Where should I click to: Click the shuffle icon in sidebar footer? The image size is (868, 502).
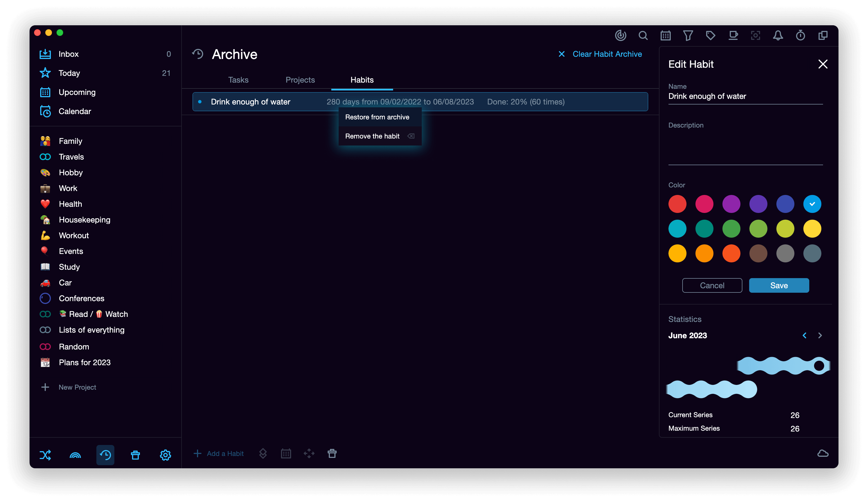click(45, 455)
